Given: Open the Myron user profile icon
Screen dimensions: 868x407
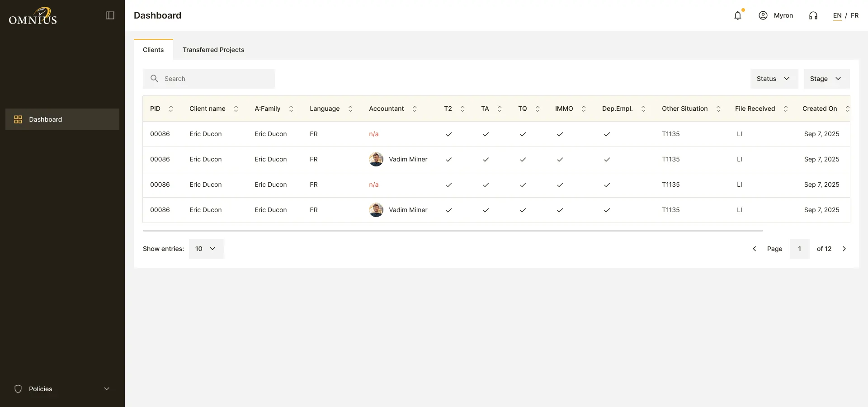Looking at the screenshot, I should coord(763,15).
